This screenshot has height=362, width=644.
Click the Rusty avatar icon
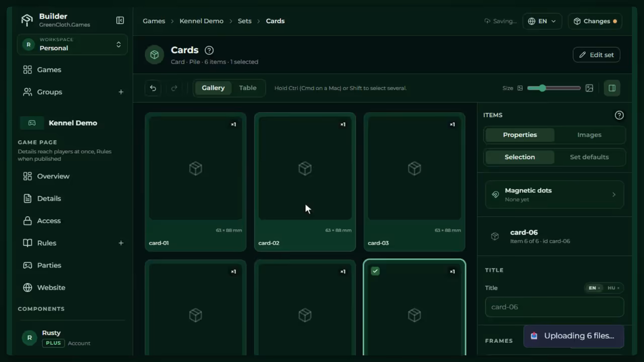pyautogui.click(x=29, y=338)
